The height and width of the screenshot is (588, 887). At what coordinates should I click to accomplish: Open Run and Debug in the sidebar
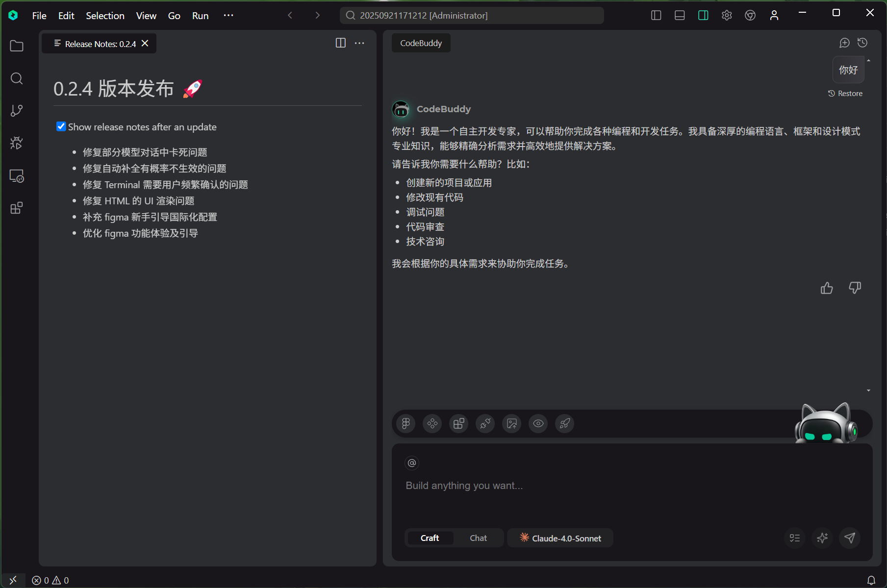(x=17, y=143)
